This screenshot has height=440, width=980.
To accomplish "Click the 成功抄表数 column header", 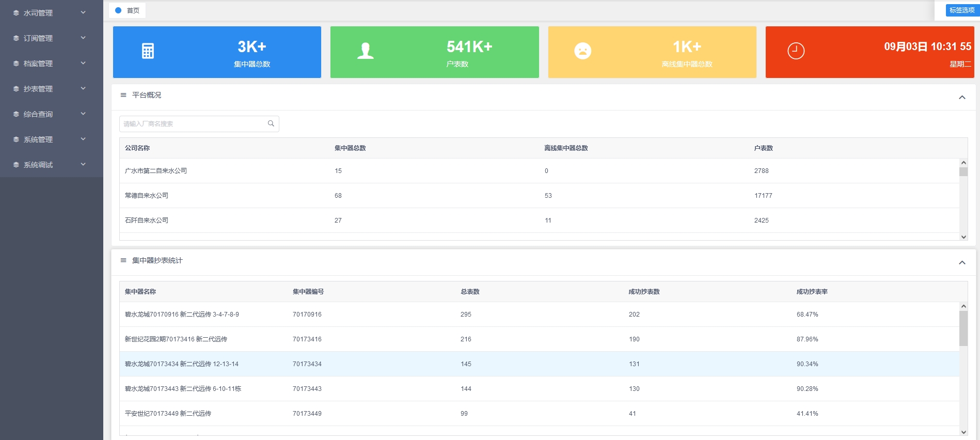I will 644,292.
